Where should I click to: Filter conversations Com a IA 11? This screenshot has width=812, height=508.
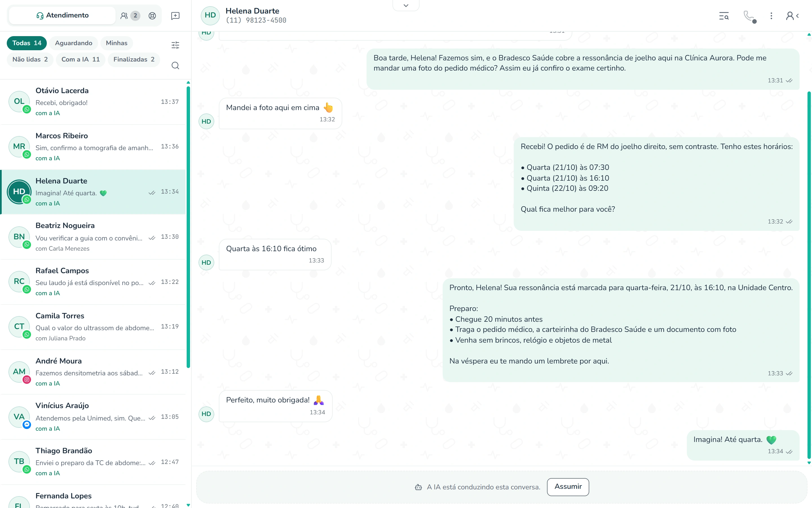tap(81, 60)
